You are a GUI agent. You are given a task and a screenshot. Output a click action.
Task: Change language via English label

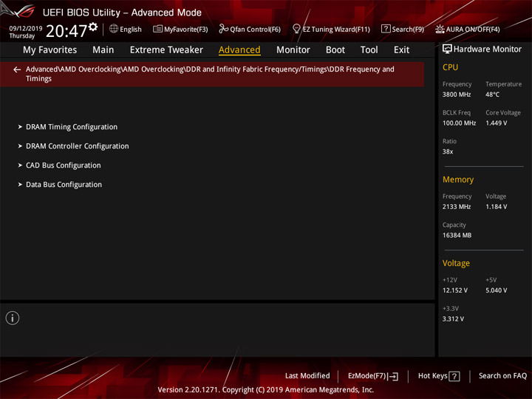(x=131, y=29)
